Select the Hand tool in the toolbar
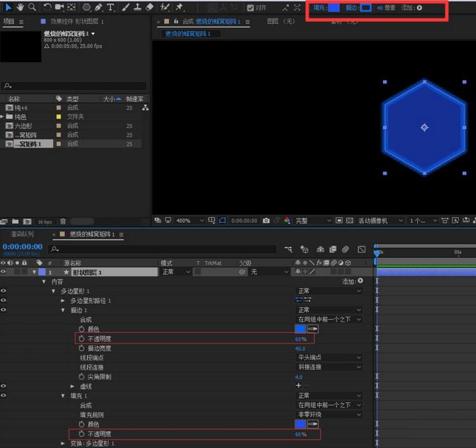 [19, 7]
